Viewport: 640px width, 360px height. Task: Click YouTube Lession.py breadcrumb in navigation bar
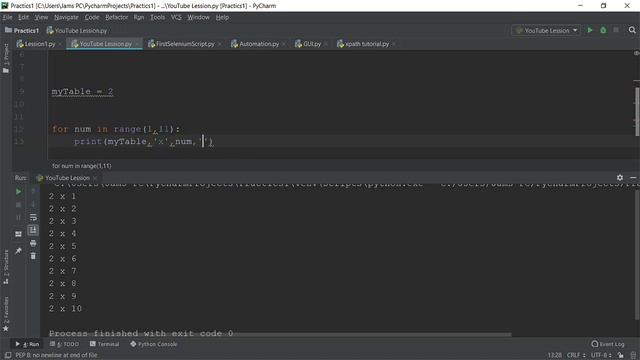point(77,31)
